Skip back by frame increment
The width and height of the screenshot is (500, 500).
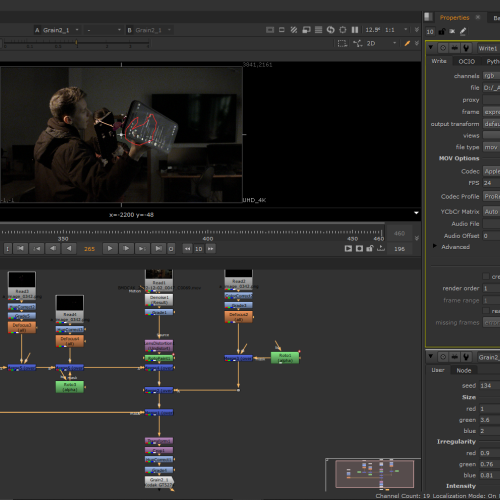coord(187,249)
